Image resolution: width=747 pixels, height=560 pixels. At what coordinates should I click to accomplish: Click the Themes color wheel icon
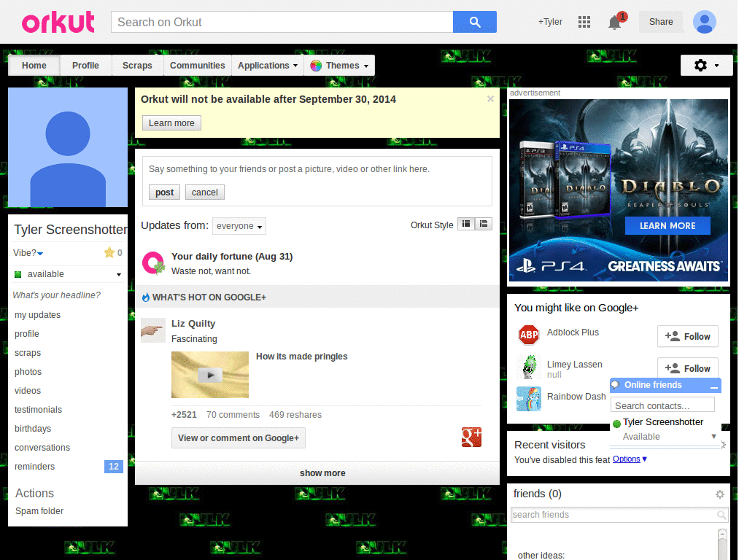(316, 66)
